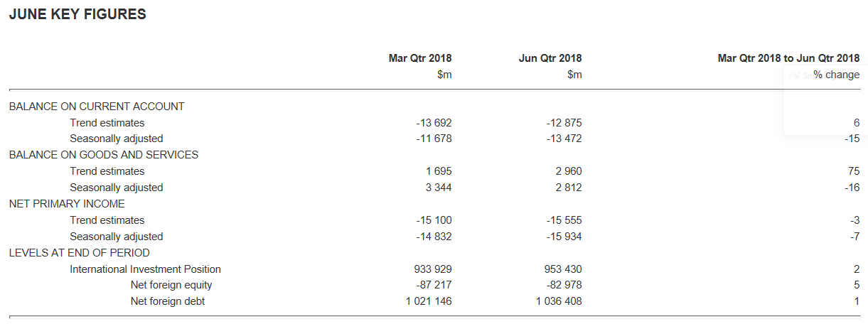This screenshot has height=324, width=868.
Task: Click the faint Snipping Tool icon
Action: point(795,75)
